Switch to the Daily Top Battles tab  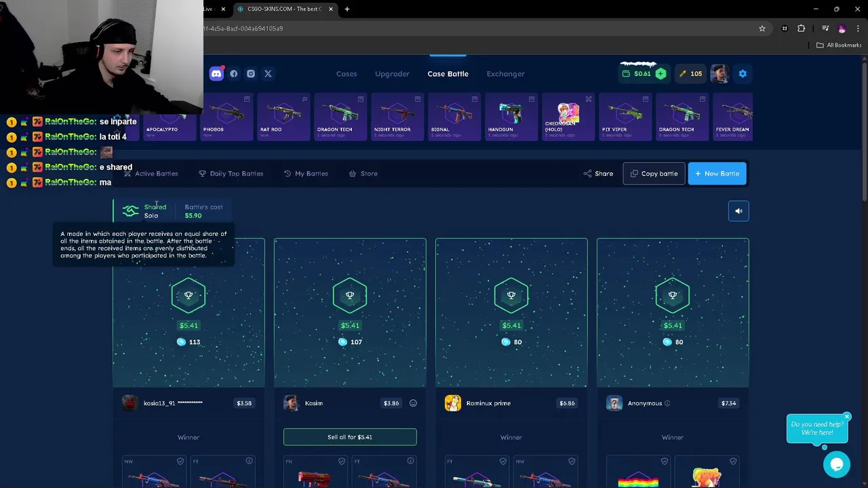tap(231, 174)
